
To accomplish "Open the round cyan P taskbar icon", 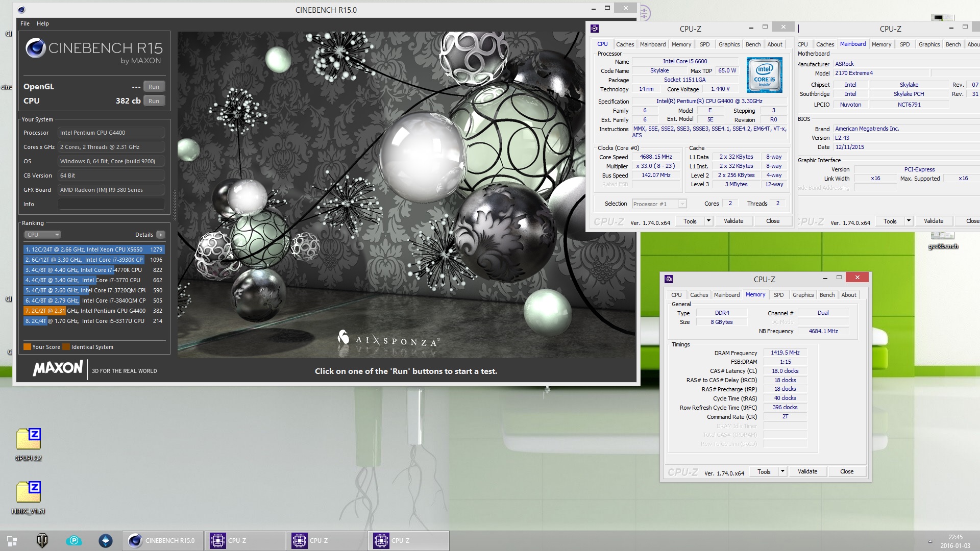I will [x=74, y=541].
